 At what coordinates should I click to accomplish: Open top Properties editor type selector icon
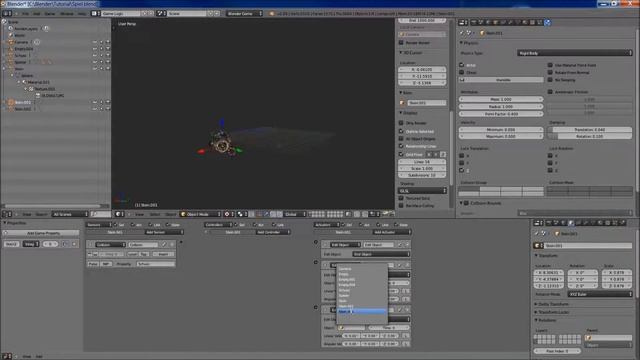463,22
